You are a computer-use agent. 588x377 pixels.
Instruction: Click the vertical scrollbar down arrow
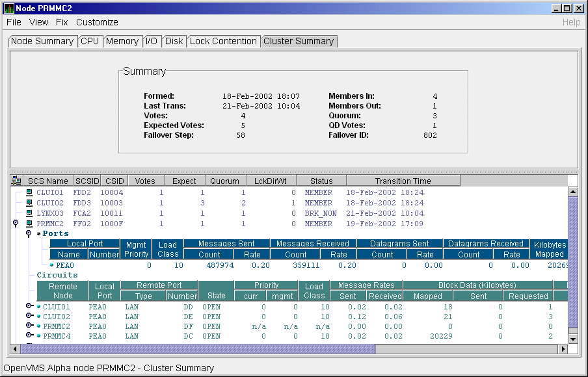coord(573,339)
